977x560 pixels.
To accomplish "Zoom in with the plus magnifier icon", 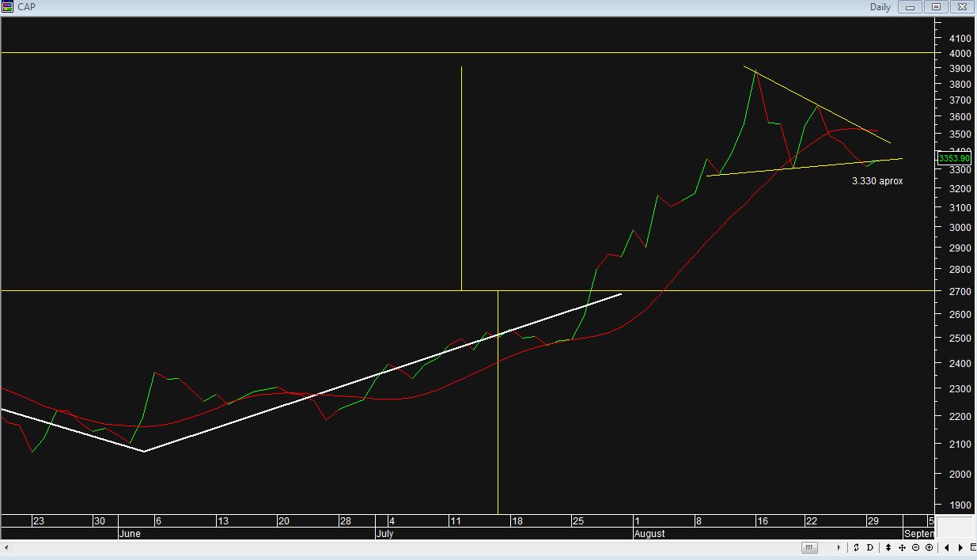I will click(x=930, y=547).
